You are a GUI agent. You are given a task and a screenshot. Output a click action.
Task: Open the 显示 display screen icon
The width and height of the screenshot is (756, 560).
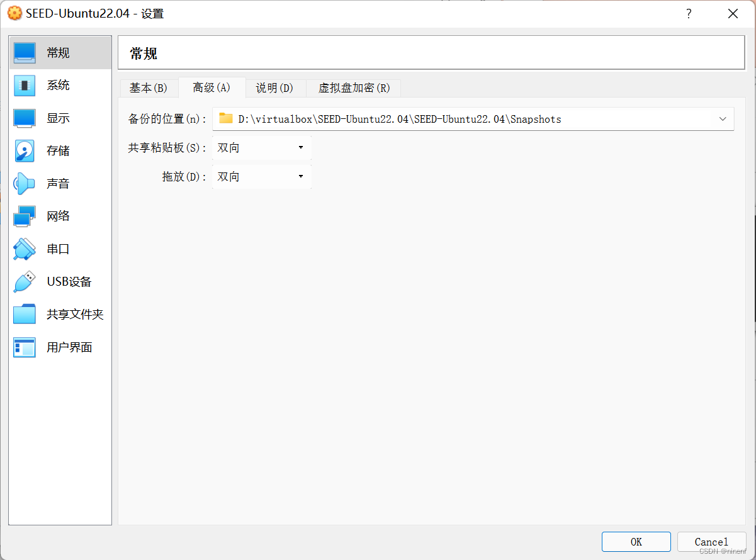click(x=25, y=118)
